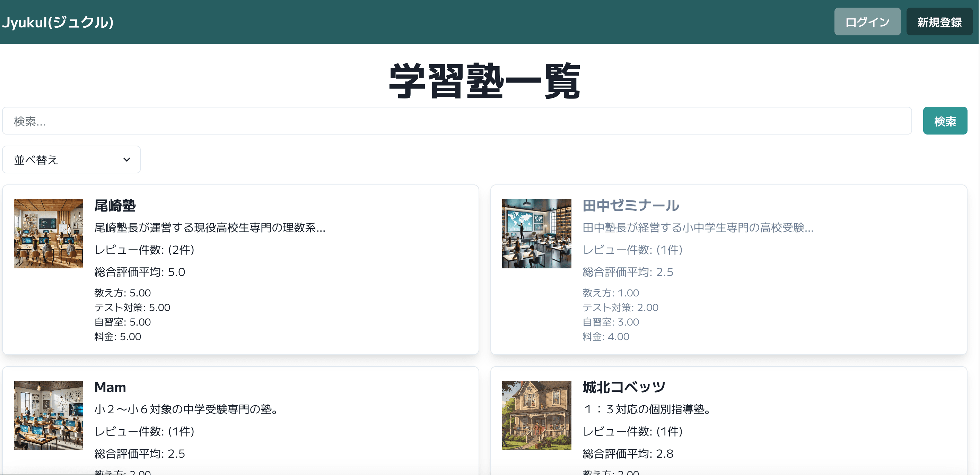
Task: Click テスト対策: 2.00 text
Action: coord(620,307)
